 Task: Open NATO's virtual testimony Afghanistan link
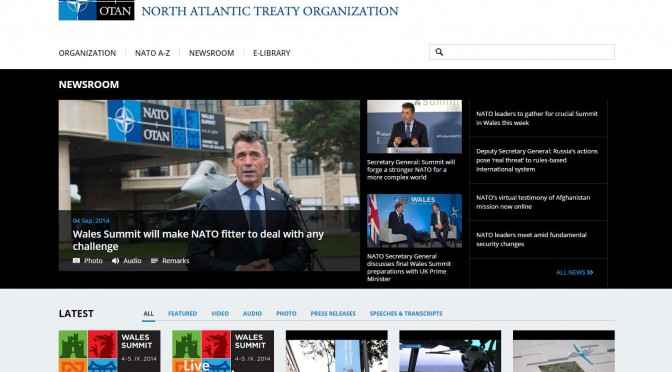533,202
